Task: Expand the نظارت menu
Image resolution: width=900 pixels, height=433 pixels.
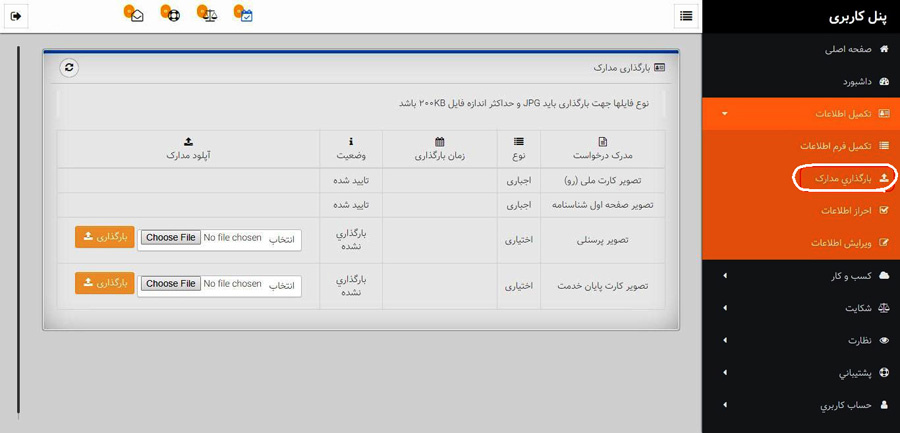Action: coord(800,340)
